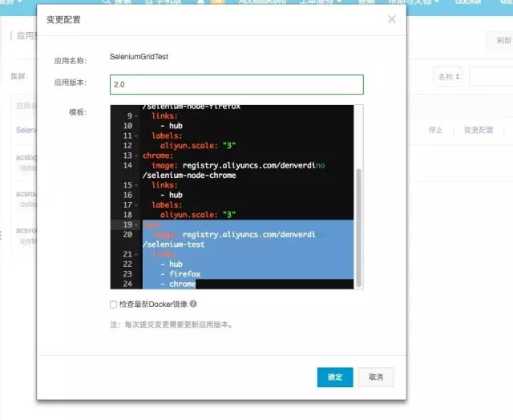Close the 变更配置 dialog
This screenshot has width=513, height=420.
(x=392, y=19)
